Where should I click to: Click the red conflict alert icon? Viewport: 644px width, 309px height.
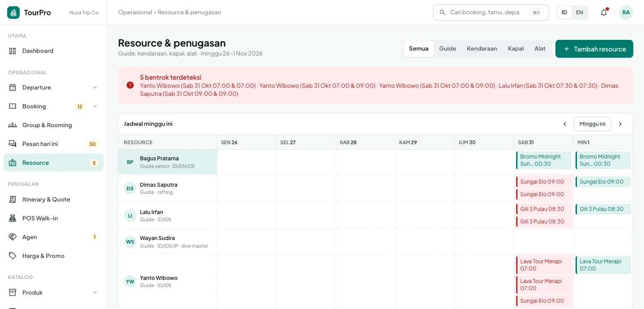pyautogui.click(x=130, y=85)
